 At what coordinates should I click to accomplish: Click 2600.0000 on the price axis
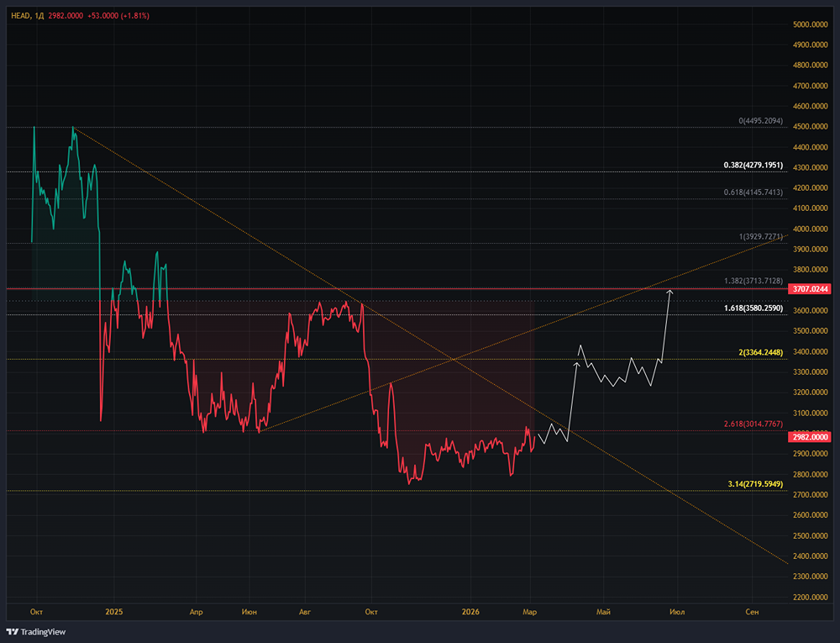pyautogui.click(x=811, y=515)
